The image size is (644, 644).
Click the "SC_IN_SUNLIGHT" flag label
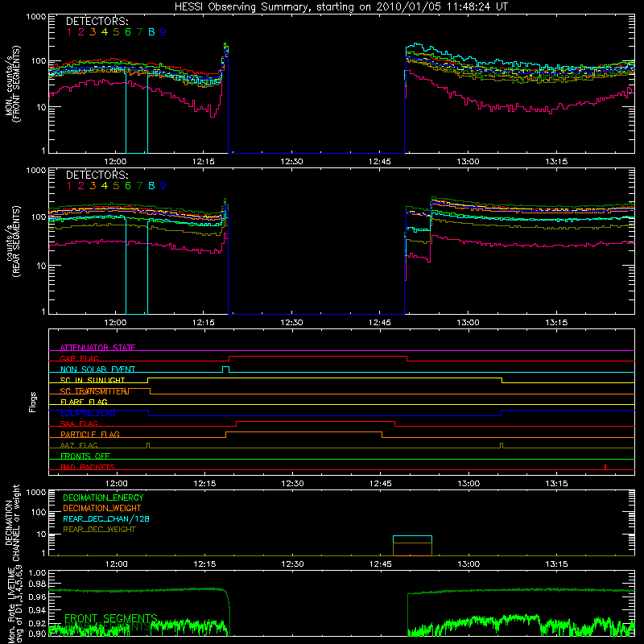[x=93, y=380]
